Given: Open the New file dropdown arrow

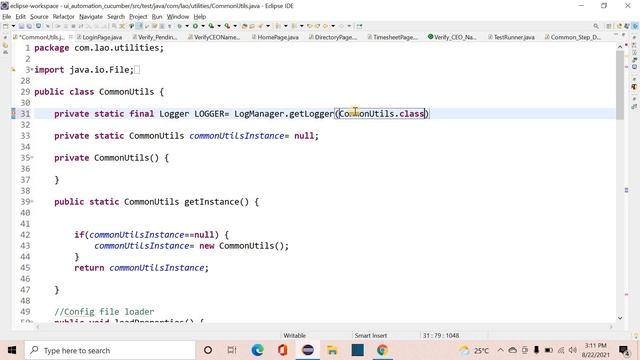Looking at the screenshot, I should point(13,26).
